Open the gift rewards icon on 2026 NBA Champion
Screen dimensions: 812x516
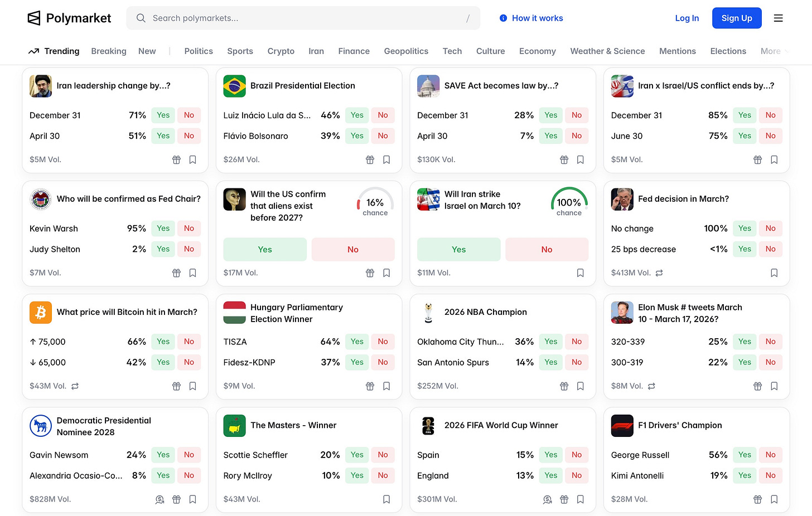[x=564, y=386]
